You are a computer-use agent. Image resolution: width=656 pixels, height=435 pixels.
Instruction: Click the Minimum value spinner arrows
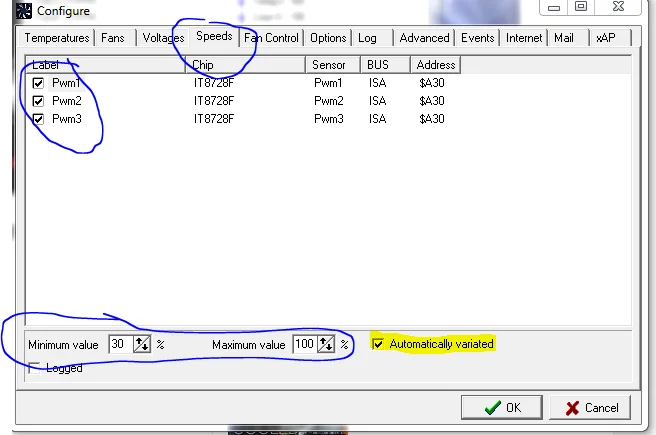(x=142, y=344)
